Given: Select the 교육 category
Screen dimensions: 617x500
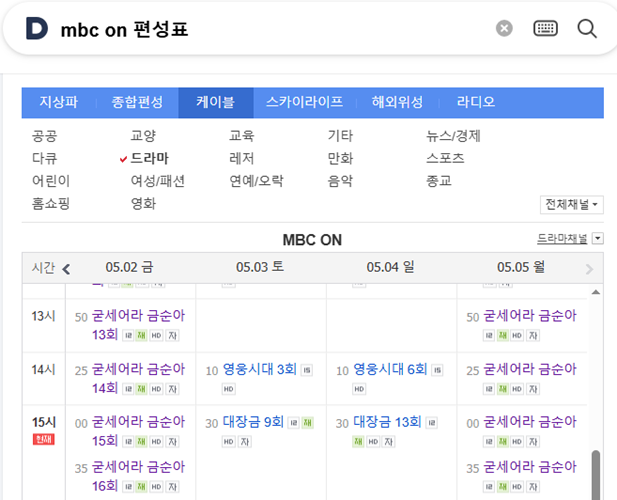Looking at the screenshot, I should [242, 136].
